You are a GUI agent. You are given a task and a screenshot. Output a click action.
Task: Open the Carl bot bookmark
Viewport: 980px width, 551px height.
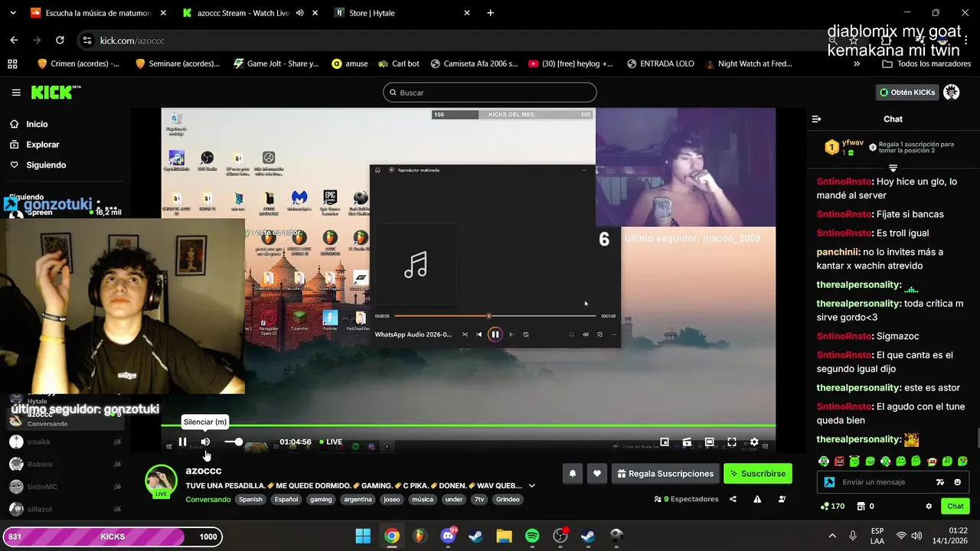pyautogui.click(x=398, y=64)
